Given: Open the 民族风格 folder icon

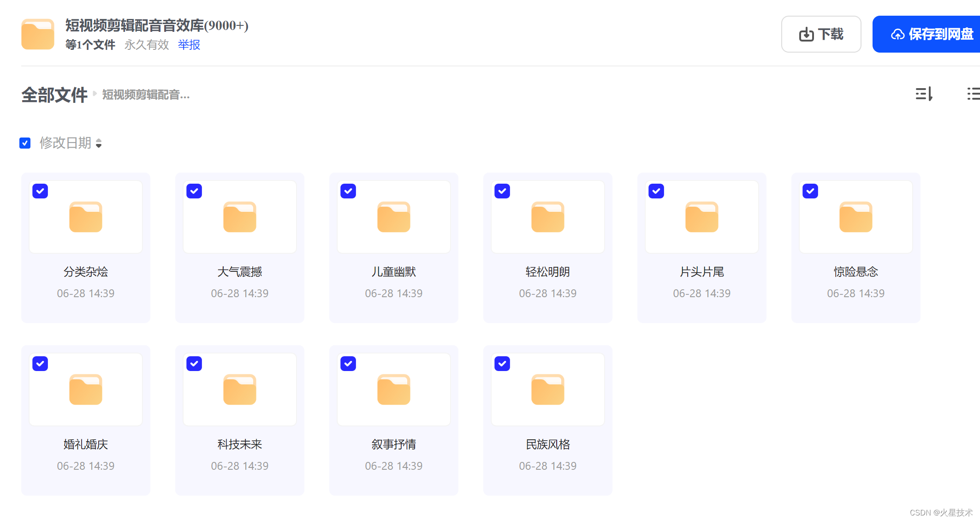Looking at the screenshot, I should [x=548, y=389].
